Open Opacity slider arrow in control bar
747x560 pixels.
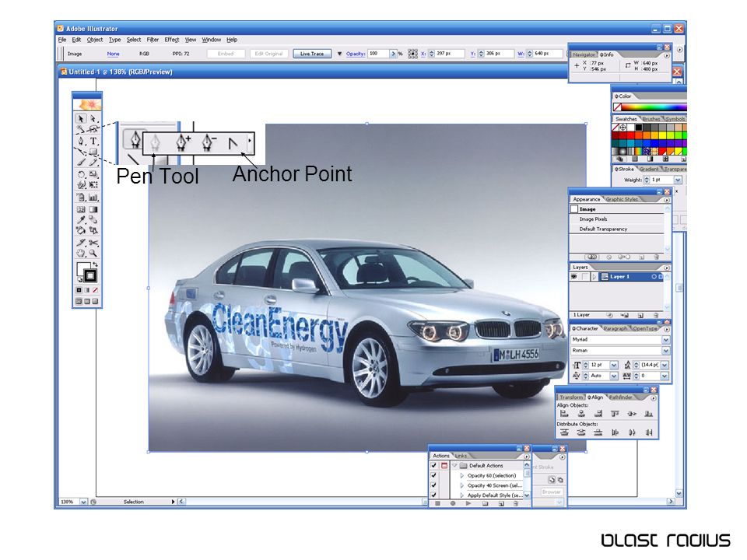[394, 54]
